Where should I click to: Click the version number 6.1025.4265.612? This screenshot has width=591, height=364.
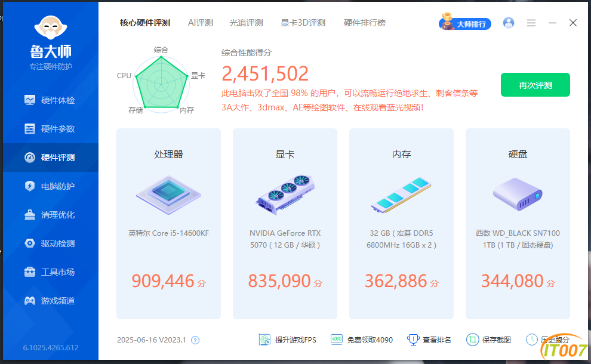coord(51,348)
